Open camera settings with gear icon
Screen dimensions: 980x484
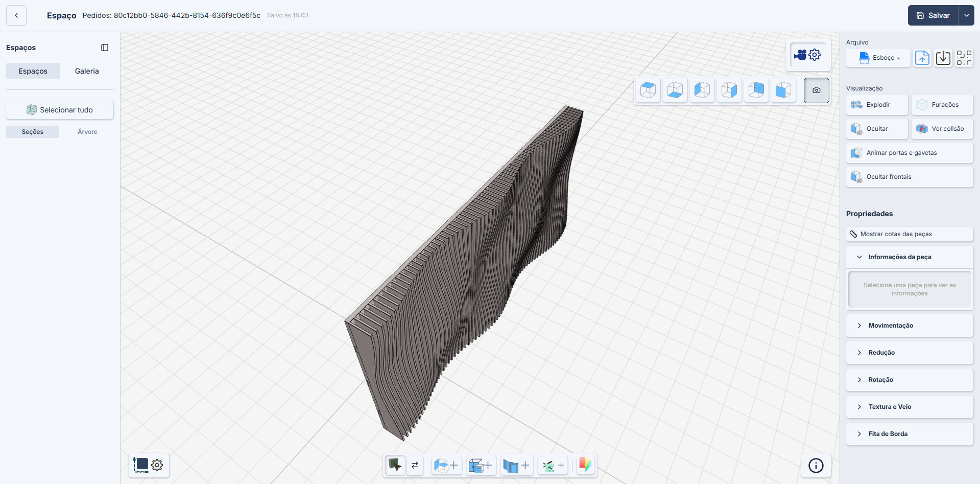coord(808,55)
